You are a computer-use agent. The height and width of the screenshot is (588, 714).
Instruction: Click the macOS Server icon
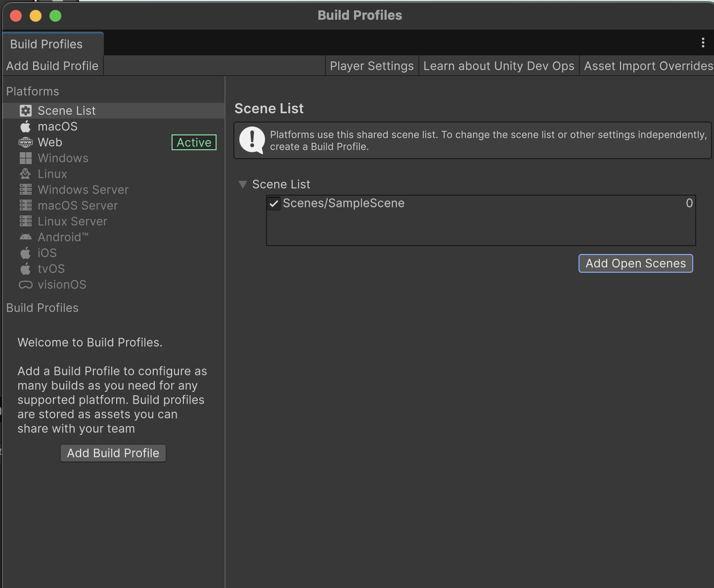[26, 206]
